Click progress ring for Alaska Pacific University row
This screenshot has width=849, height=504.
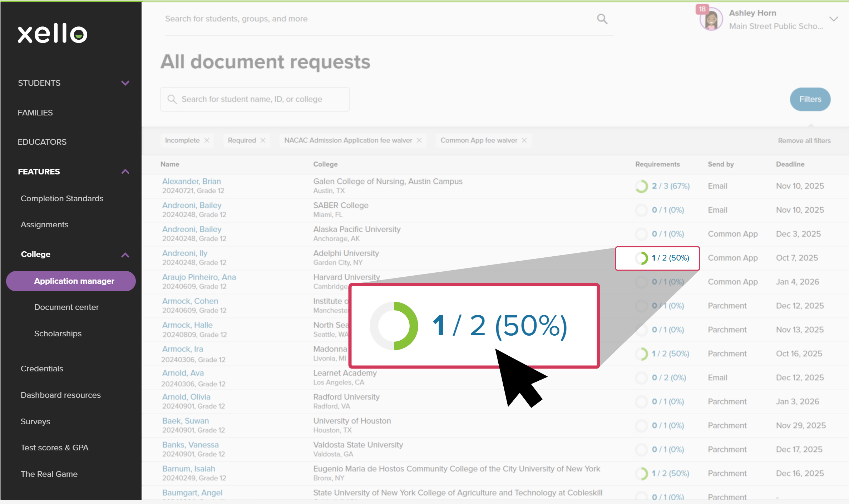(x=641, y=234)
